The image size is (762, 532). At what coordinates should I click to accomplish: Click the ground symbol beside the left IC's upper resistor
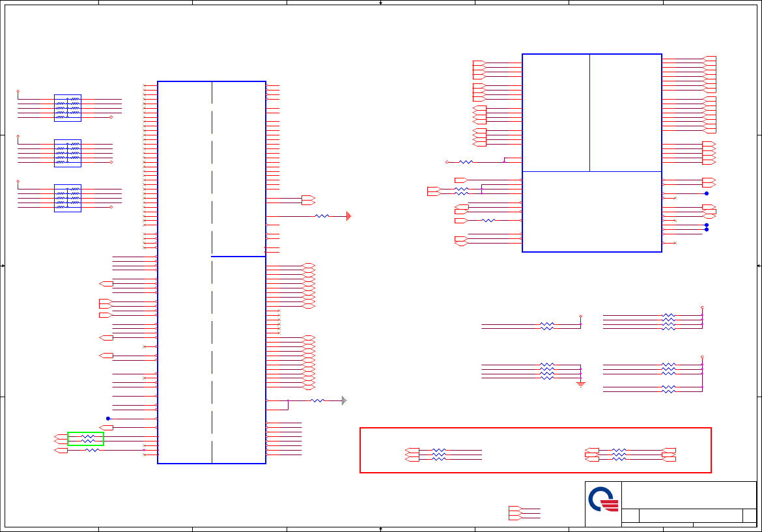(x=348, y=216)
